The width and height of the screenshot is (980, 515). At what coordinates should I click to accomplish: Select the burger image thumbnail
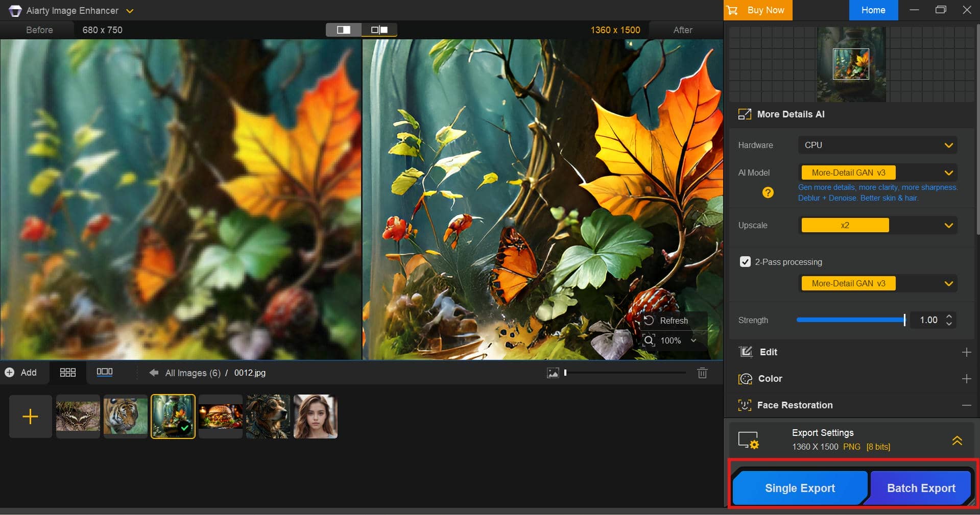click(221, 416)
